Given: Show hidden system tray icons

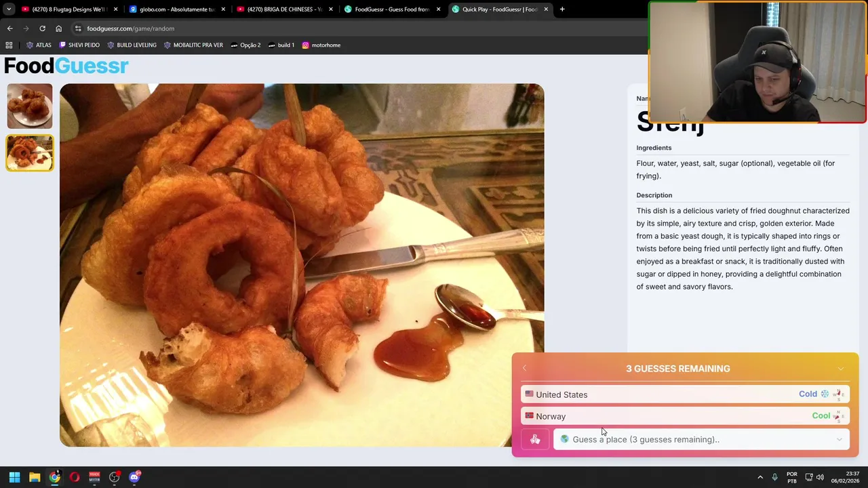Looking at the screenshot, I should coord(760,477).
